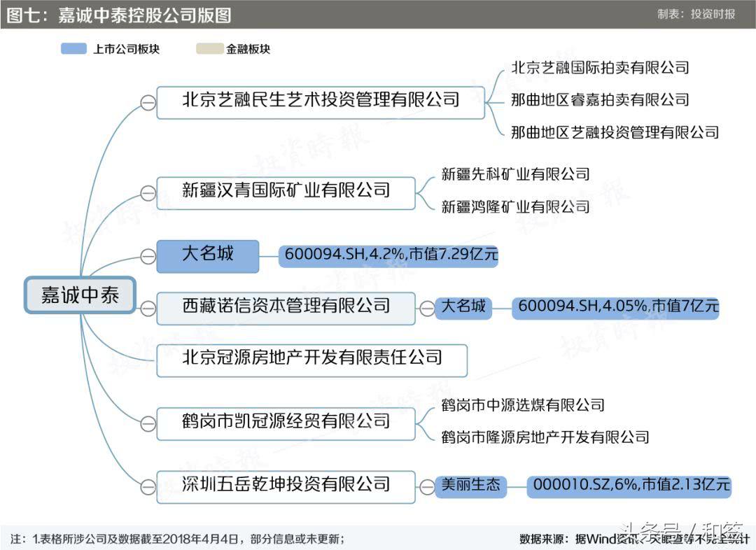
Task: Collapse the branch beside 北京艺融民生艺术投资管理有限公司
Action: 147,101
